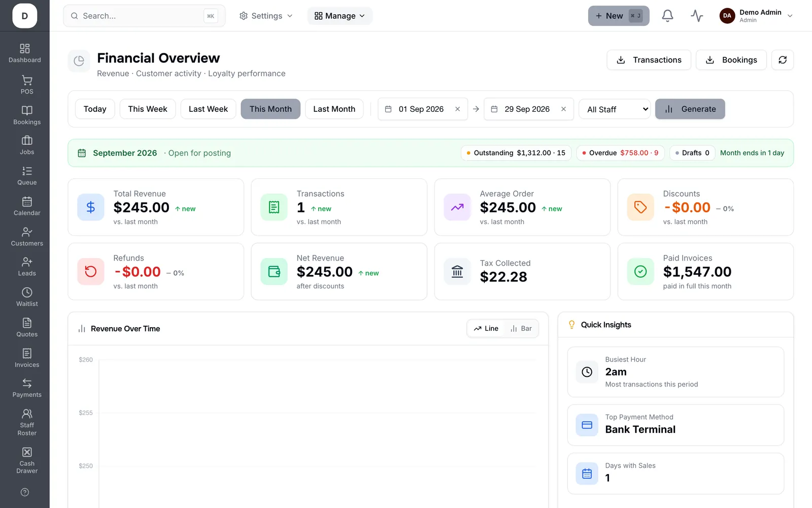
Task: Clear the 29 Sep 2026 end date
Action: 563,109
